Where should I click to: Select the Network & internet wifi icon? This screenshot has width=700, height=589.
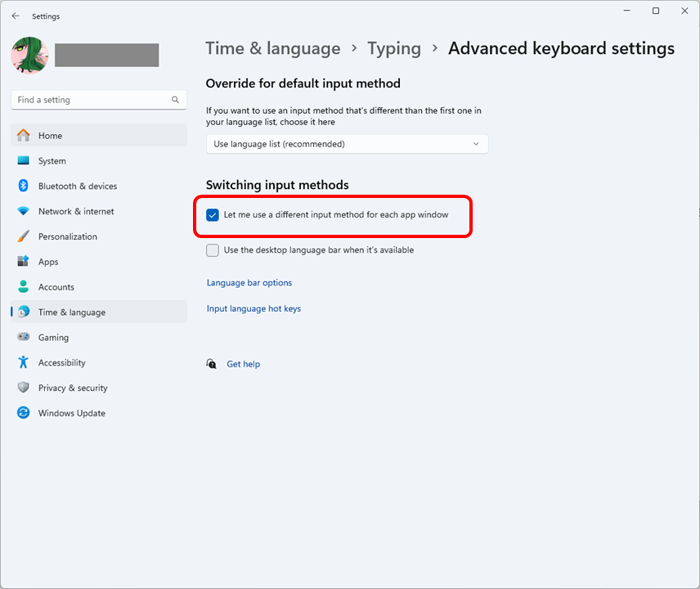coord(23,211)
